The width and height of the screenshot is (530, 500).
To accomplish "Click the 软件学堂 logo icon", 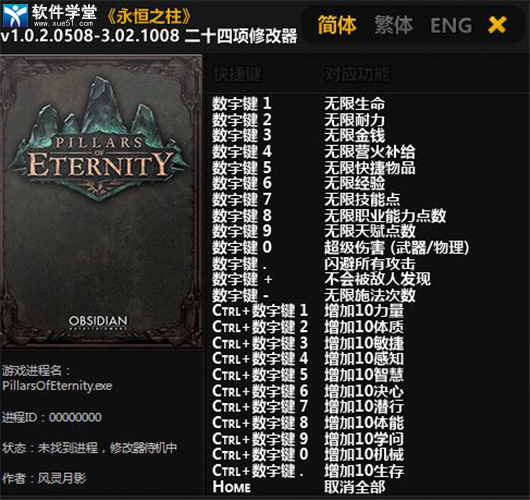I will pos(15,15).
